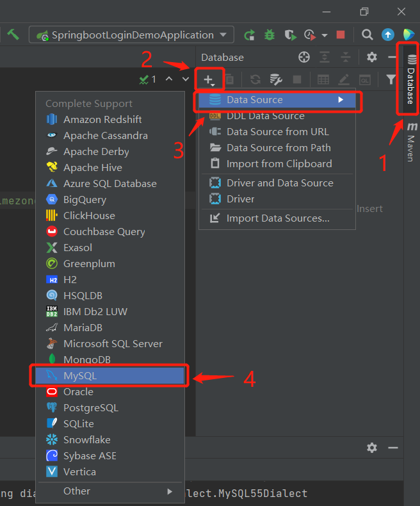Open the Database tool window tab
The image size is (420, 506).
tap(411, 79)
